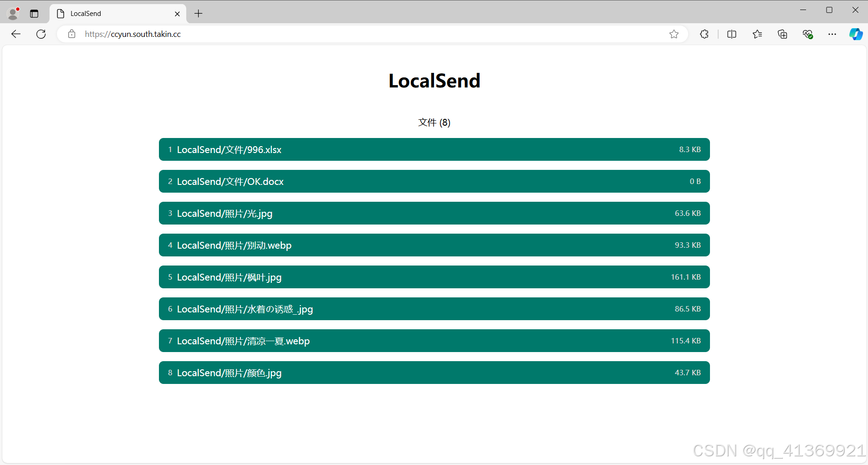Close the LocalSend tab
The width and height of the screenshot is (868, 465).
point(177,14)
